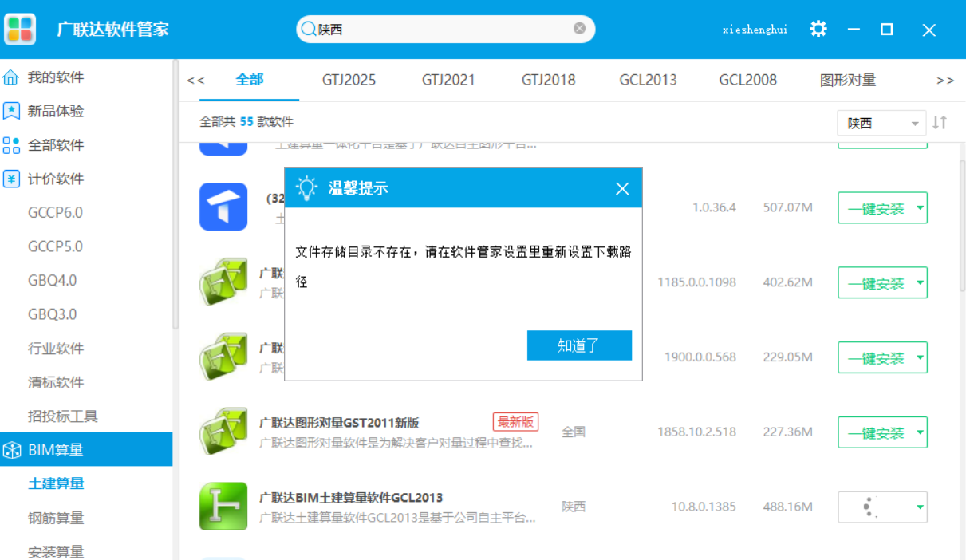Screen dimensions: 966x560
Task: Select GBQ4.0 in the sidebar
Action: (x=52, y=281)
